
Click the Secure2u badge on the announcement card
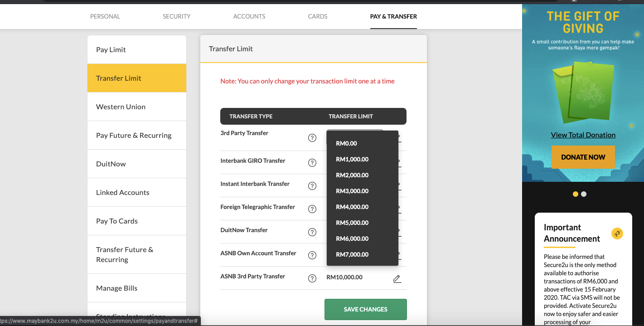point(617,234)
